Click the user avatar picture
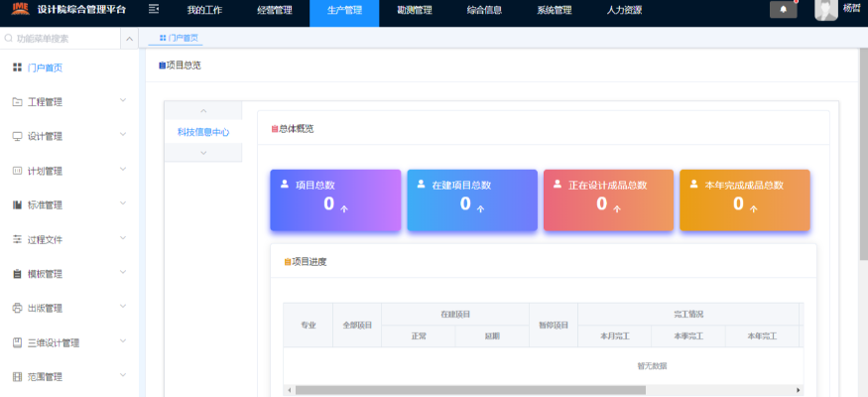The image size is (868, 397). click(x=825, y=10)
